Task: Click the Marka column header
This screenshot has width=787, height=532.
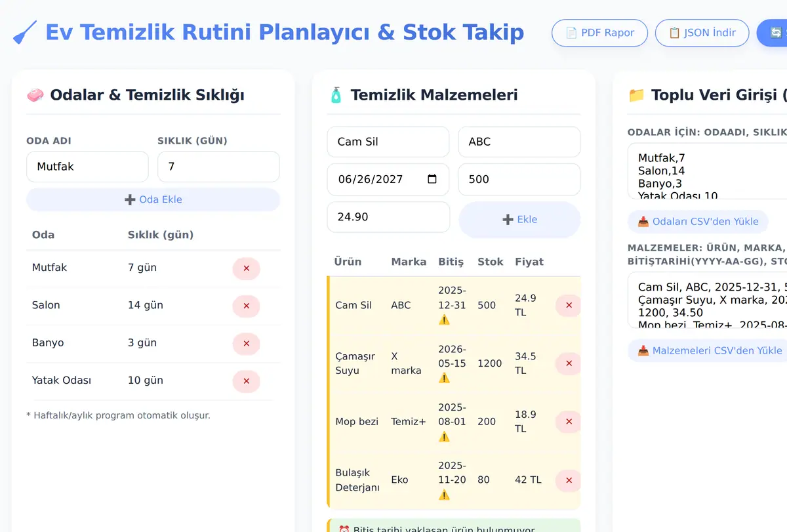Action: click(x=409, y=262)
